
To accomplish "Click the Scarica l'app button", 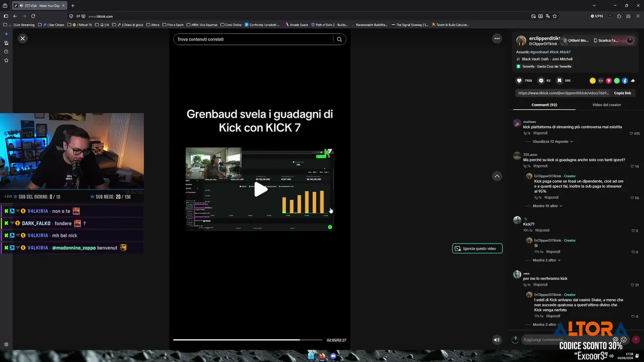I will (606, 40).
